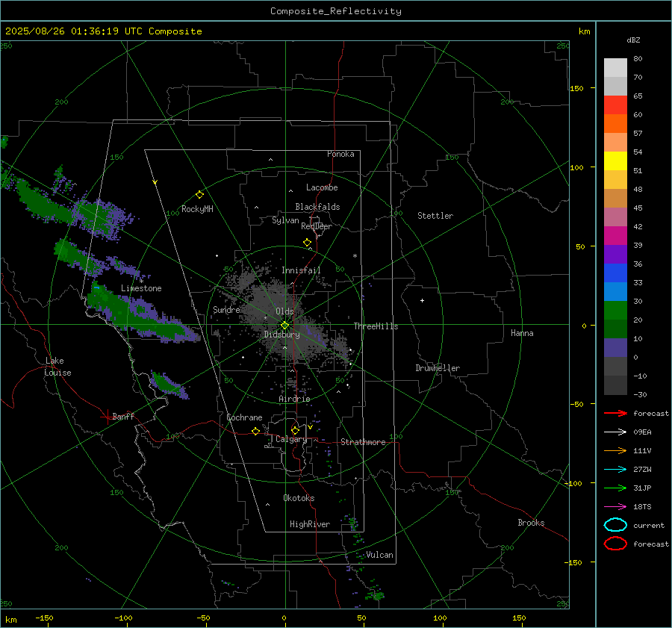
Task: Click the yellow diamond marker near RockyMH
Action: click(199, 195)
